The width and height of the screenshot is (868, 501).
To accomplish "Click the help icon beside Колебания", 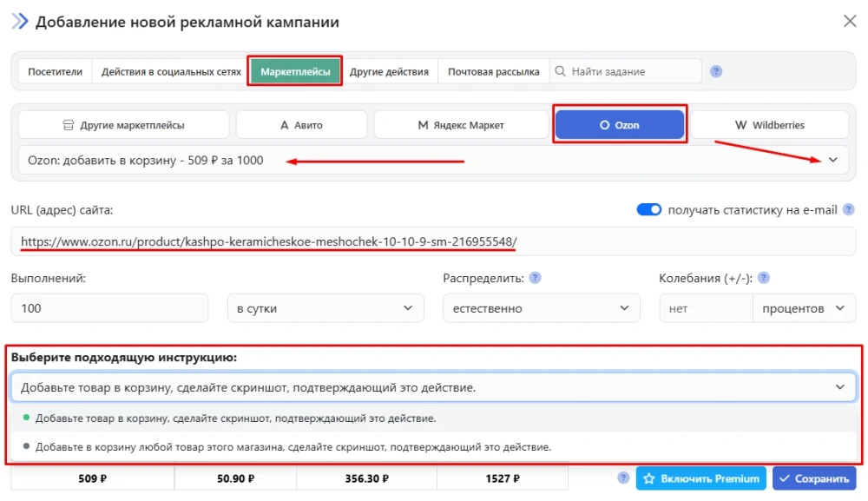I will pyautogui.click(x=763, y=279).
